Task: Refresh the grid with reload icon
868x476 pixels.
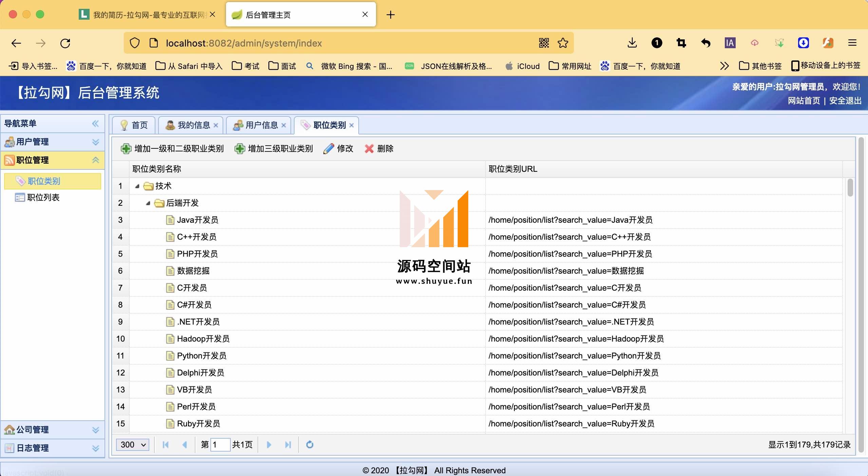Action: pos(309,445)
